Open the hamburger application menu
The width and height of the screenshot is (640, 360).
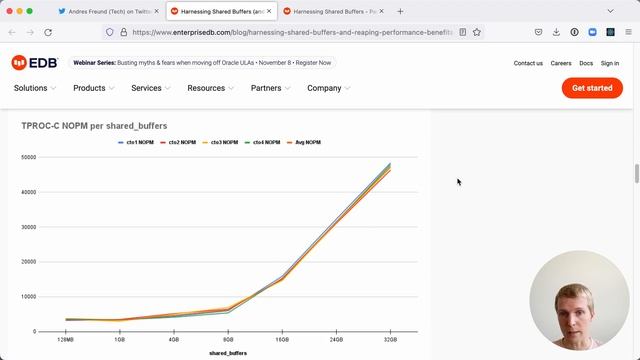(629, 32)
